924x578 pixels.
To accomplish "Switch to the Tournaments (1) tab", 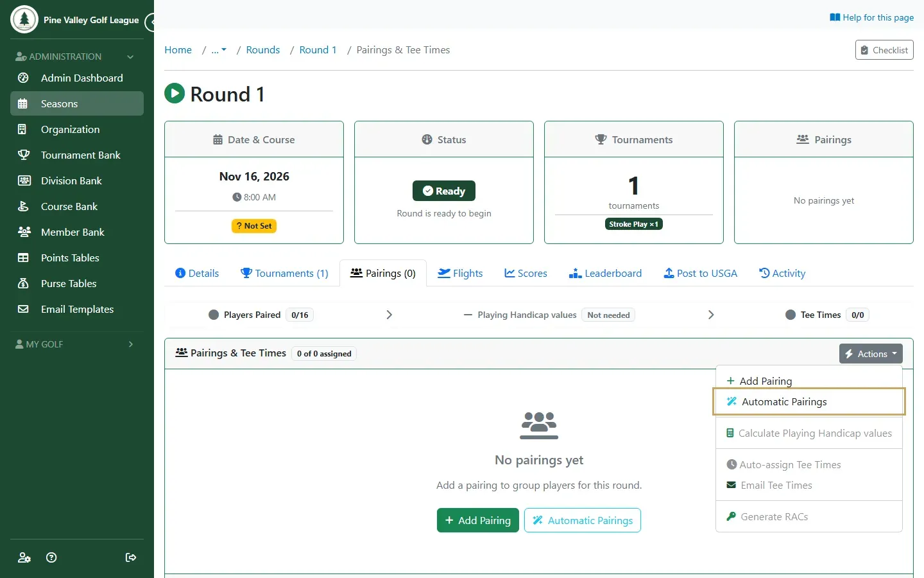I will tap(284, 273).
